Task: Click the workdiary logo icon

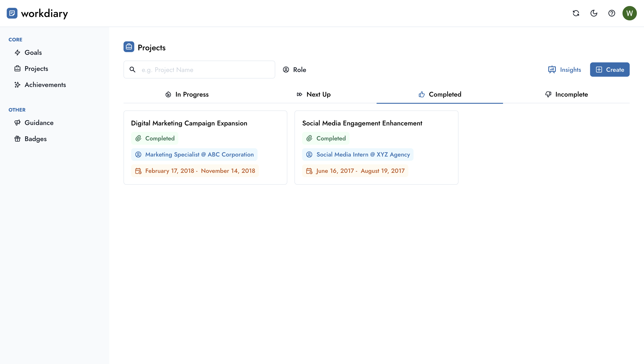Action: (12, 13)
